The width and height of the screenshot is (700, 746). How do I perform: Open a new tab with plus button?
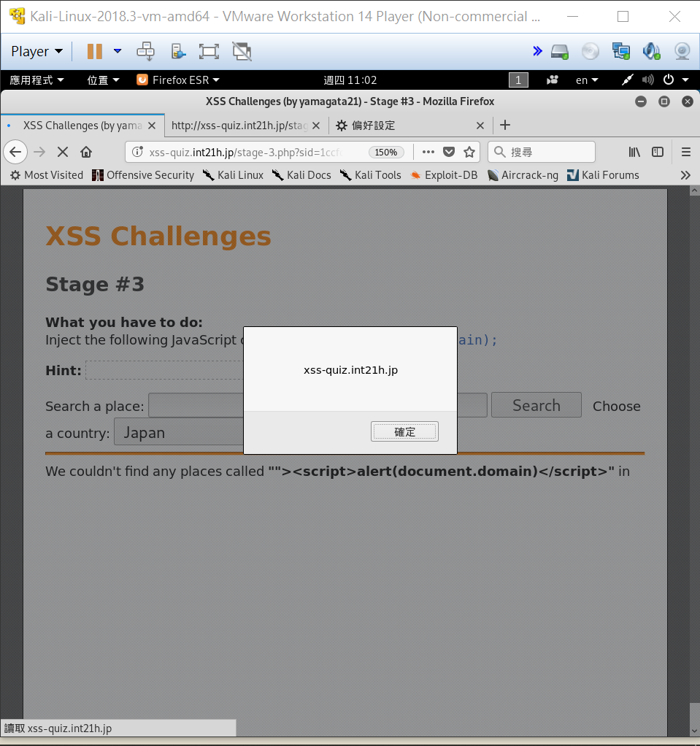point(505,125)
